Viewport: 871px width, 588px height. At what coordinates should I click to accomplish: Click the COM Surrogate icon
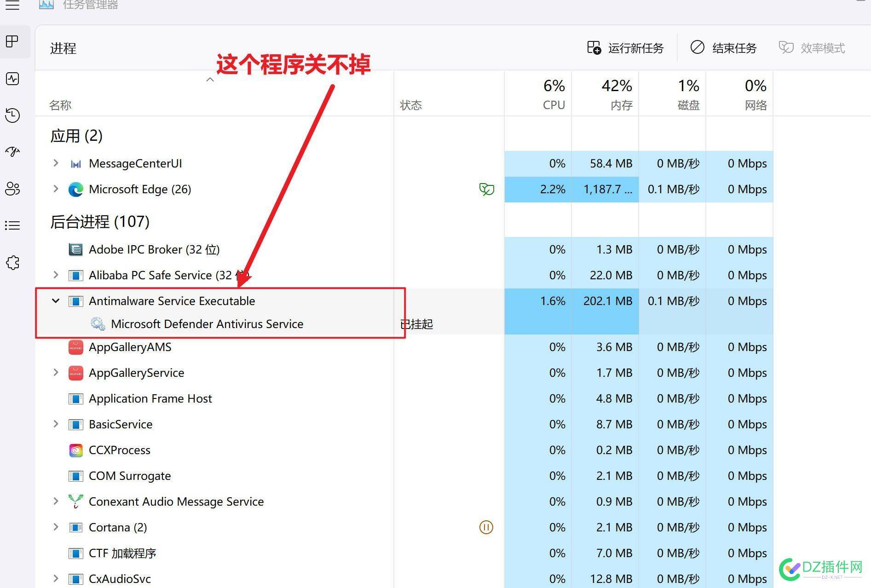(x=76, y=476)
